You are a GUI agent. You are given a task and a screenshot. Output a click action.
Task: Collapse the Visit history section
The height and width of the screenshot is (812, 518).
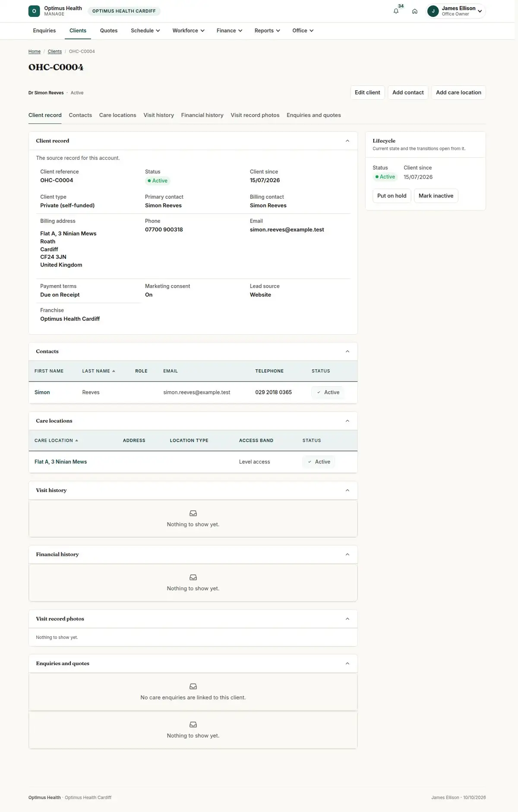pos(347,491)
